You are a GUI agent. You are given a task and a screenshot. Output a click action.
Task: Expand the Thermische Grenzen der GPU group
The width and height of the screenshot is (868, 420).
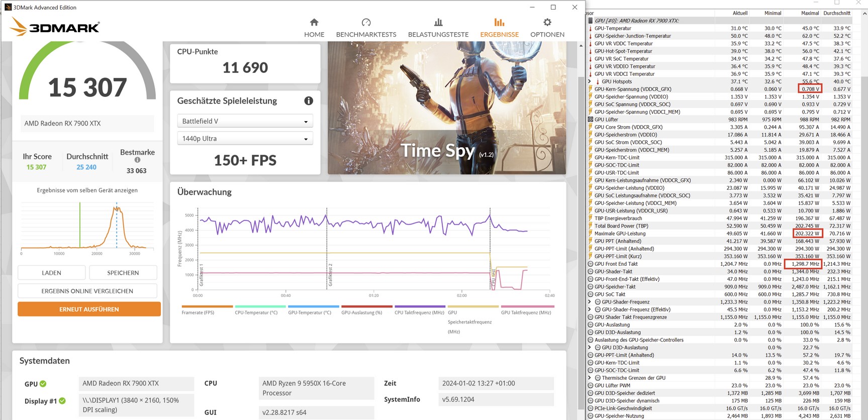tap(590, 378)
